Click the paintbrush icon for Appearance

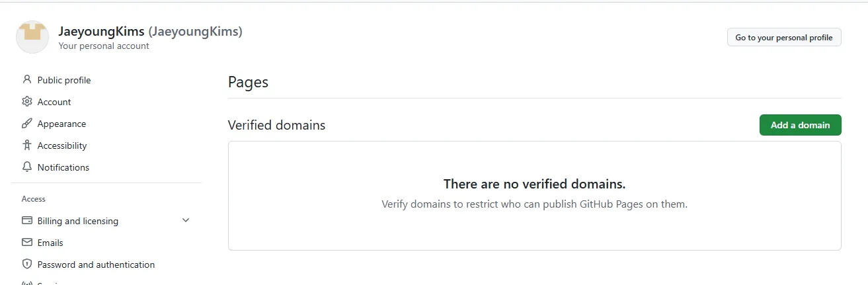(27, 124)
